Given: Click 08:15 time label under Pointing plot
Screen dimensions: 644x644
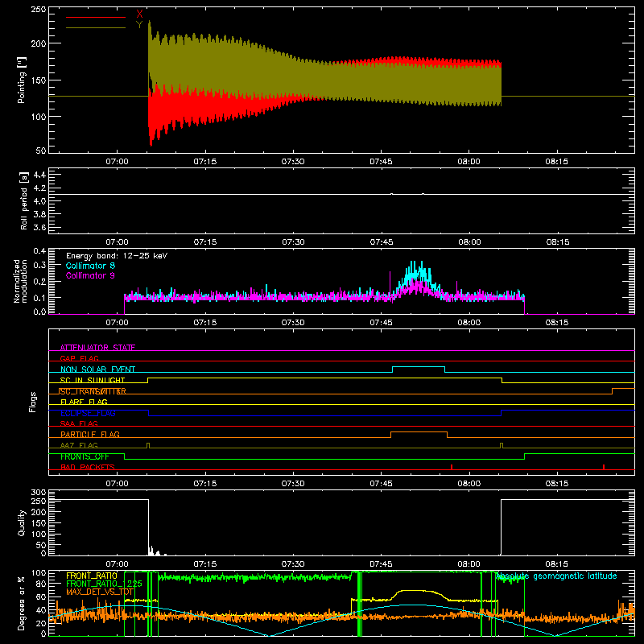Looking at the screenshot, I should [x=556, y=162].
